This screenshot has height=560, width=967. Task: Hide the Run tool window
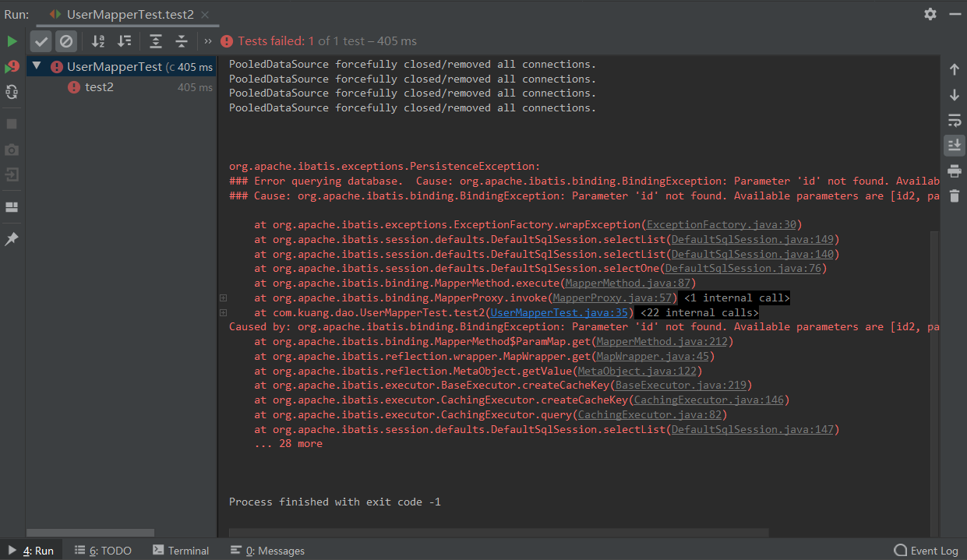coord(955,14)
